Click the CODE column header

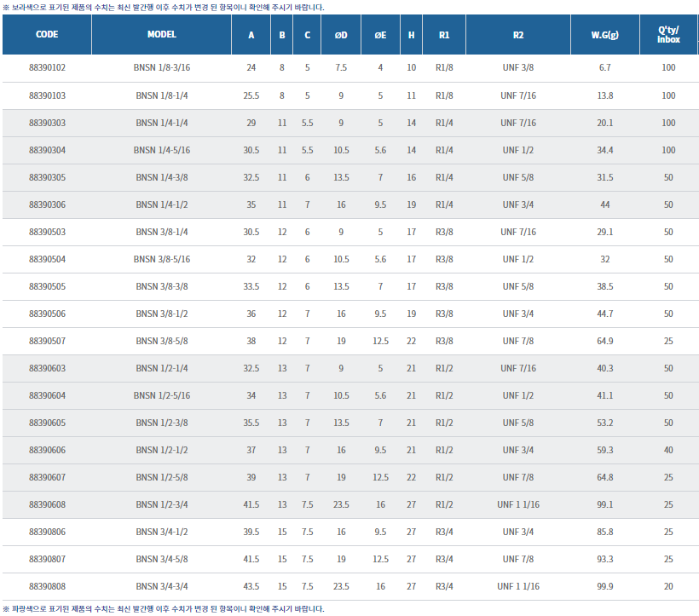click(x=47, y=36)
